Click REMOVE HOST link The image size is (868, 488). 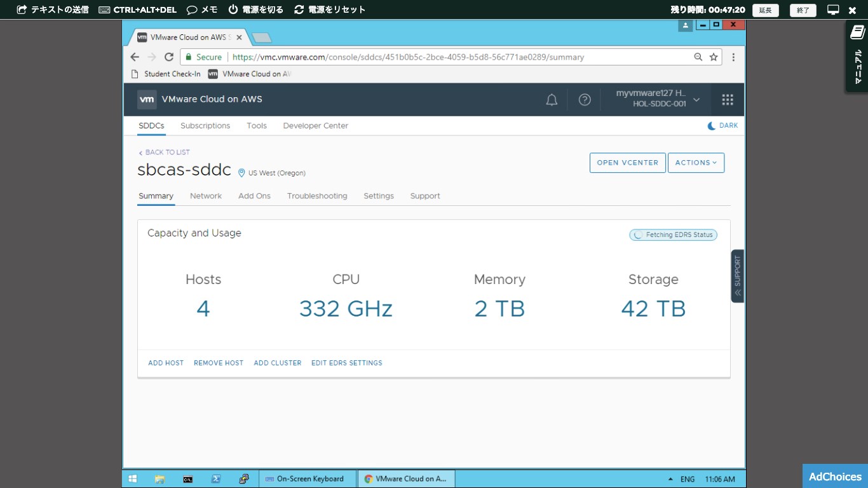pos(219,363)
